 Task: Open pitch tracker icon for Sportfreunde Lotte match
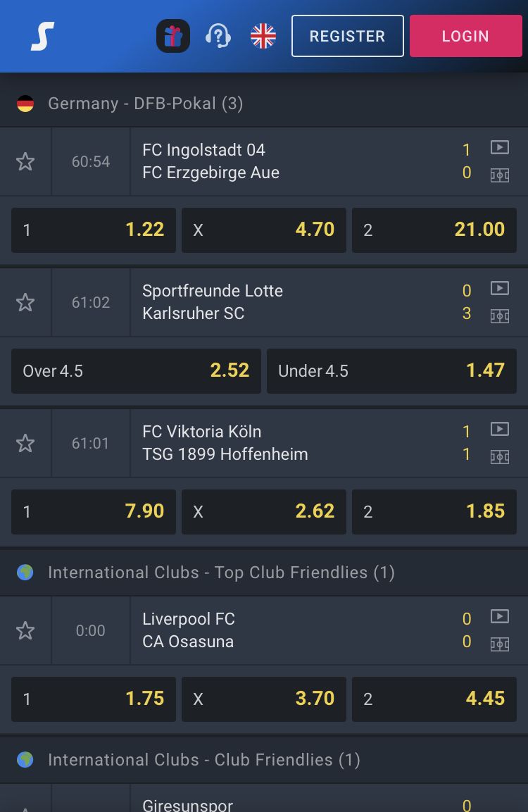pos(500,316)
